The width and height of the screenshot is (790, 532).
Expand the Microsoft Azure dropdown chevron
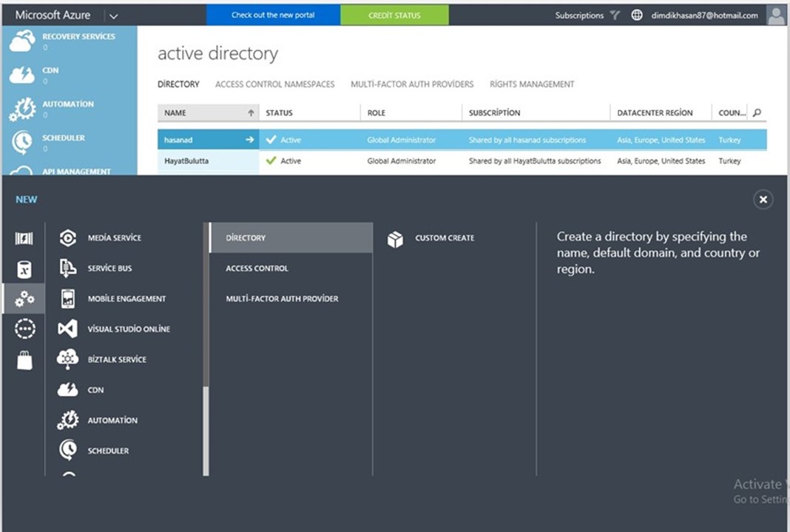click(x=114, y=16)
